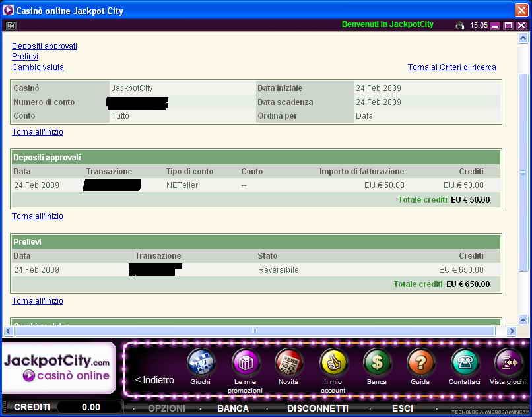The width and height of the screenshot is (532, 417).
Task: Click the horizontal scrollbar thumb
Action: [255, 331]
